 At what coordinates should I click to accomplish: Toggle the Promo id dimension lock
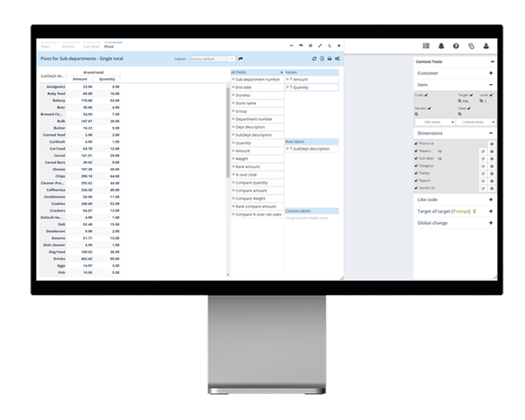(x=416, y=143)
